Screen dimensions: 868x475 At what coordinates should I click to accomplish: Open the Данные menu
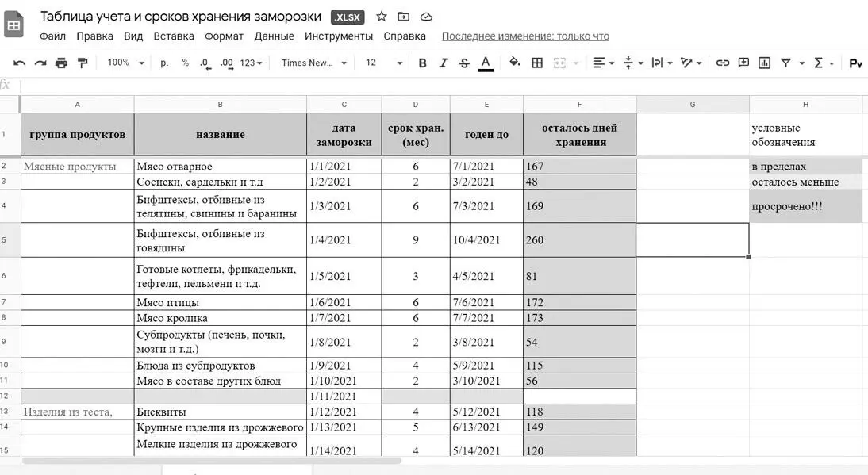click(274, 36)
